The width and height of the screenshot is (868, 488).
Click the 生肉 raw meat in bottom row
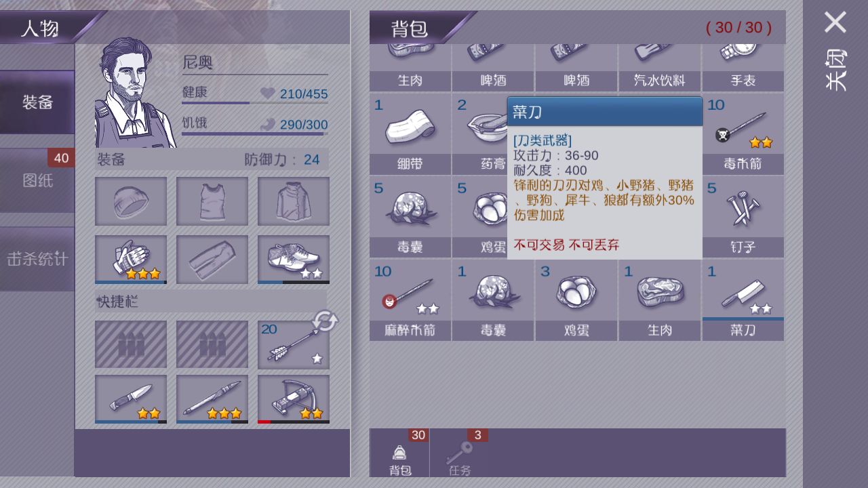coord(660,300)
